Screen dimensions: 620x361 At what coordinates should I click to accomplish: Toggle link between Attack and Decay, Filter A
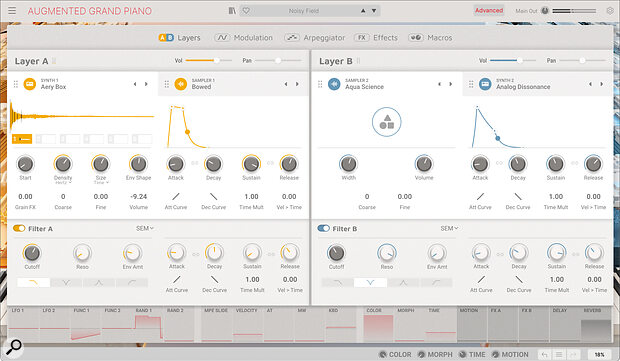(x=196, y=254)
